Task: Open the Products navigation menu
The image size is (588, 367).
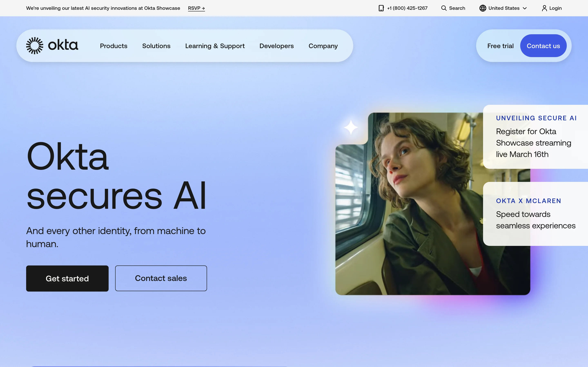Action: click(x=114, y=46)
